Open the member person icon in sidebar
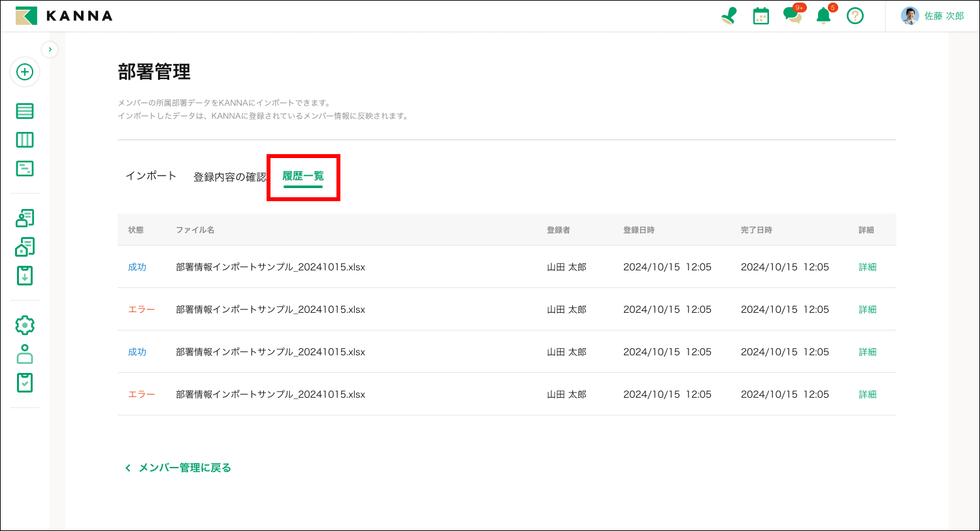The image size is (980, 531). 25,354
